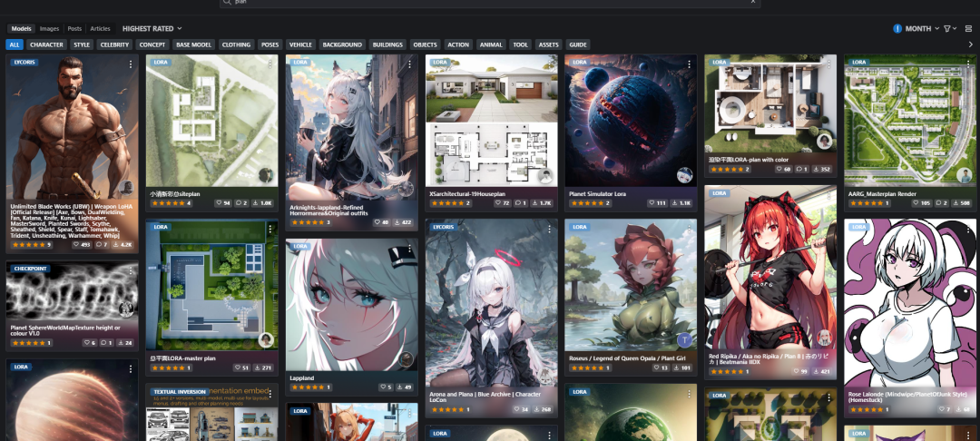Image resolution: width=980 pixels, height=441 pixels.
Task: Click creator avatar on AARG_Masterplan Render card
Action: (964, 176)
